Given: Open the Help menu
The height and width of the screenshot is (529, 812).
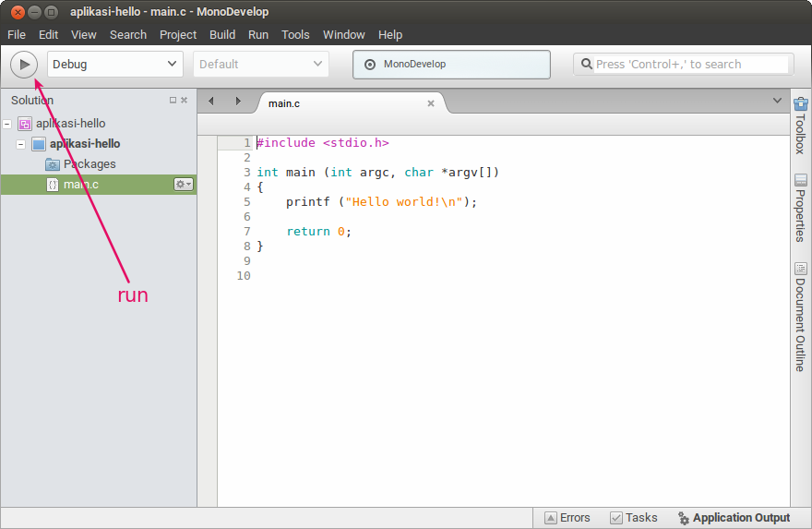Looking at the screenshot, I should tap(390, 35).
